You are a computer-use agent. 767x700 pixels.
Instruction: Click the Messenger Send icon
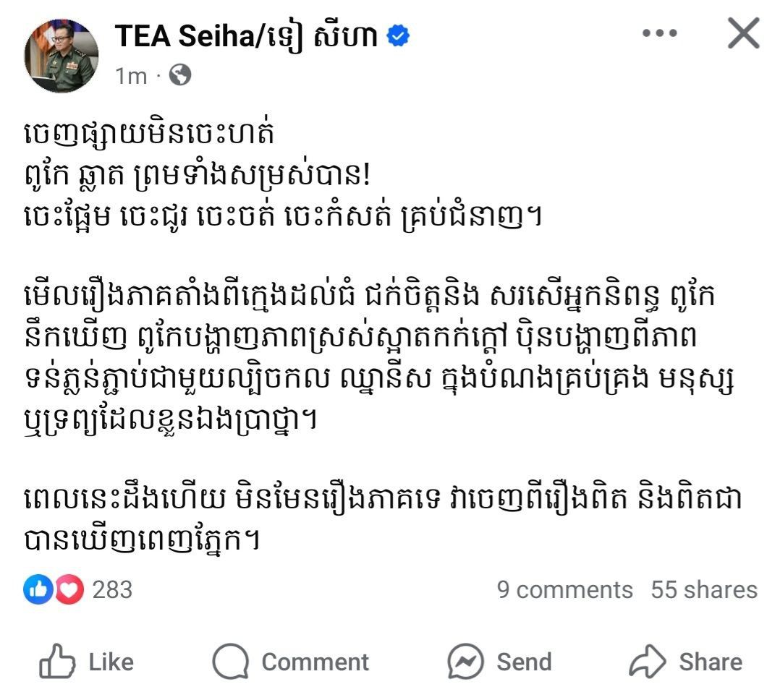[x=466, y=662]
